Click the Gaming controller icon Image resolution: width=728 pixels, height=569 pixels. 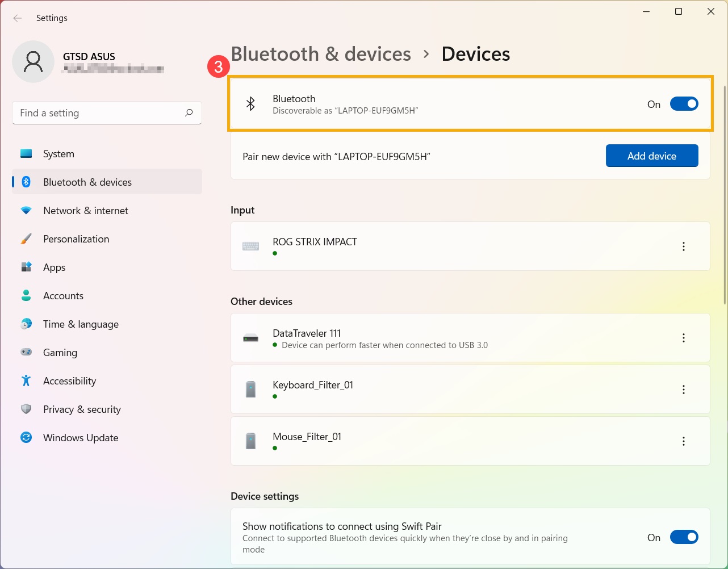click(x=26, y=353)
